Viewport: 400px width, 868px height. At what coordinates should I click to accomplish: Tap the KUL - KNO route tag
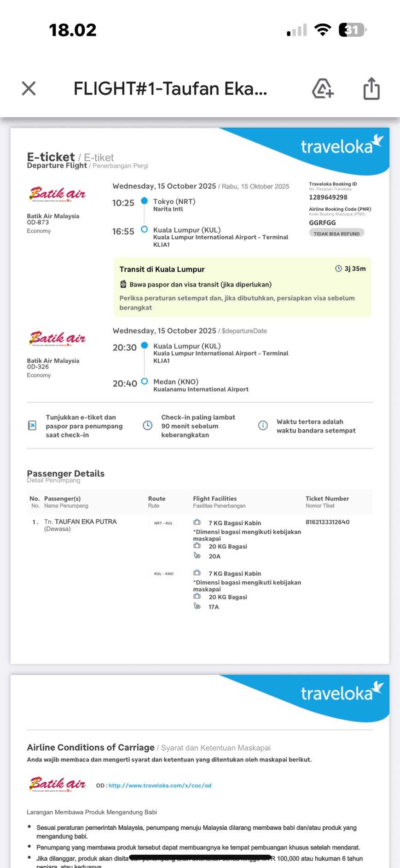(x=164, y=574)
